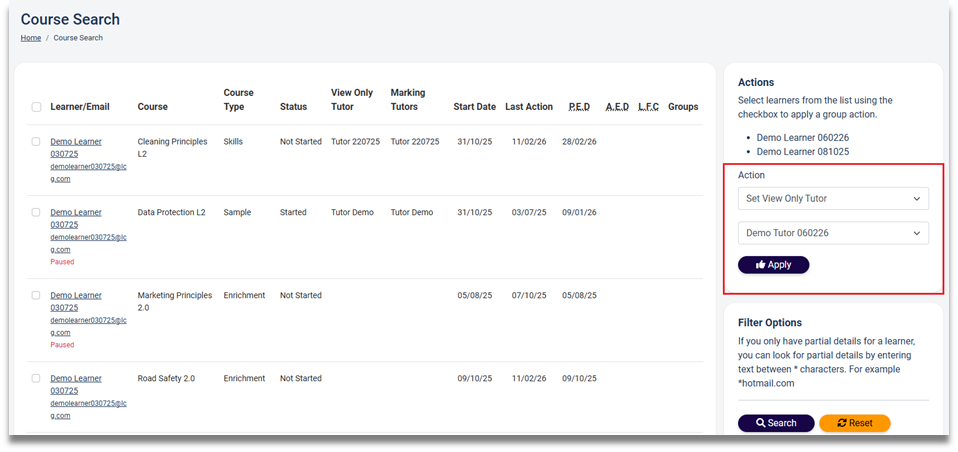Click the Course Search page heading
958x452 pixels.
tap(70, 20)
